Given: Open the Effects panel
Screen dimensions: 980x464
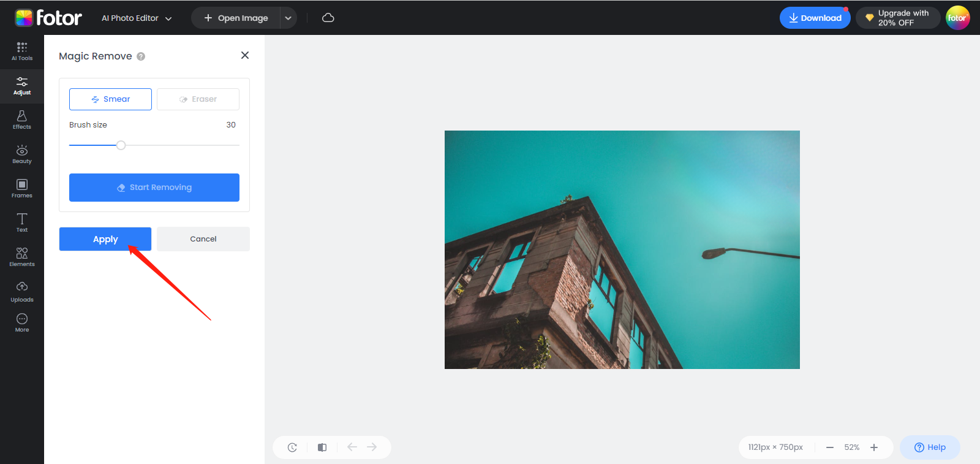Looking at the screenshot, I should 22,120.
